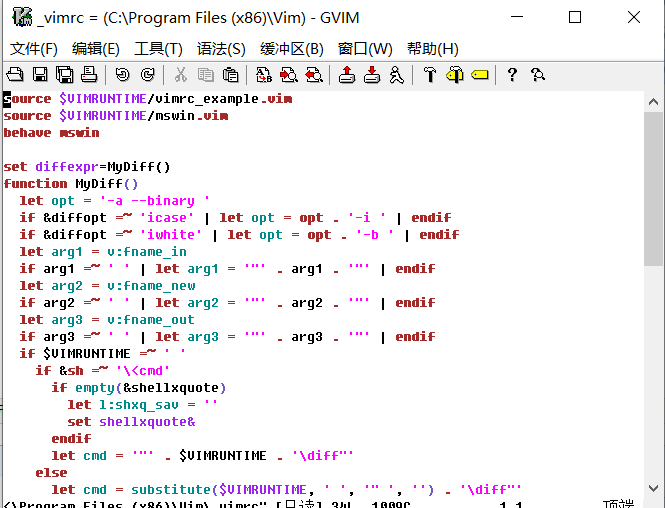665x508 pixels.
Task: Open help with question mark icon
Action: 512,75
